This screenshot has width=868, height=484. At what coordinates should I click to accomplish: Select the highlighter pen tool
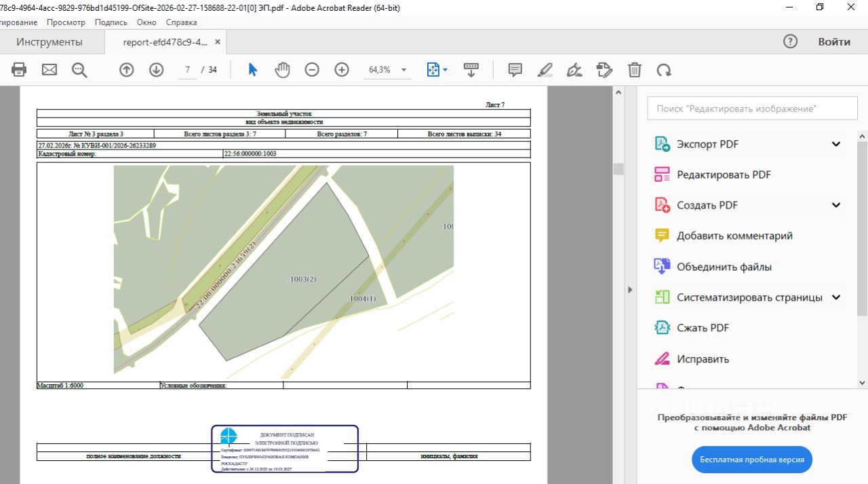pos(545,69)
